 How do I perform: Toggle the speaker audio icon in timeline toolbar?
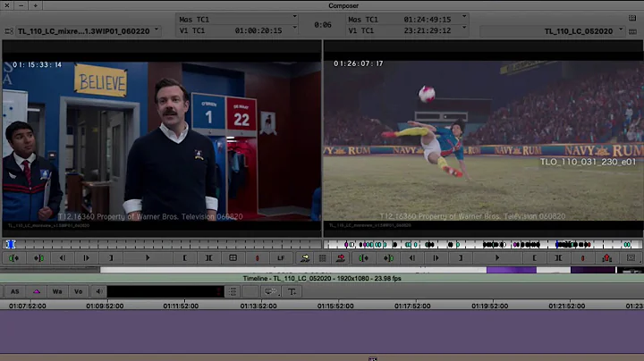click(99, 291)
